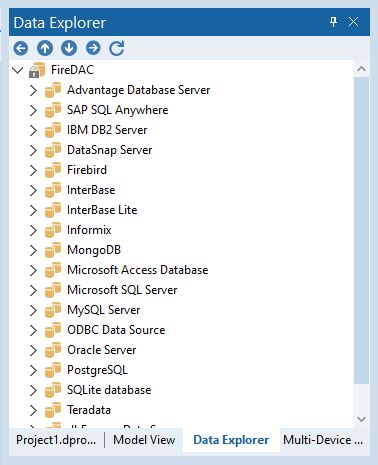Click the IBM DB2 Server database icon
Image resolution: width=378 pixels, height=465 pixels.
point(53,130)
